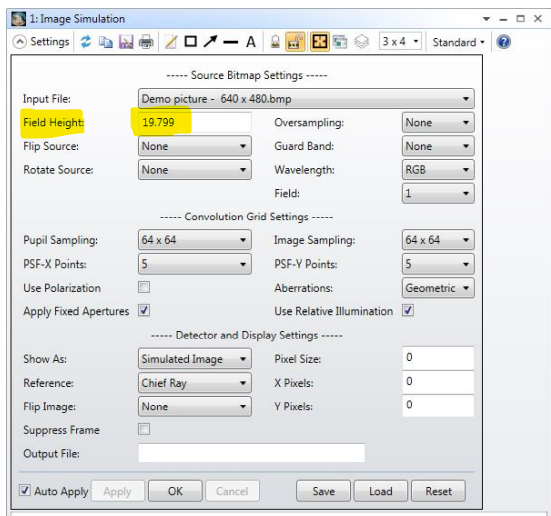Click the layers overlay icon
The height and width of the screenshot is (516, 551).
(361, 42)
